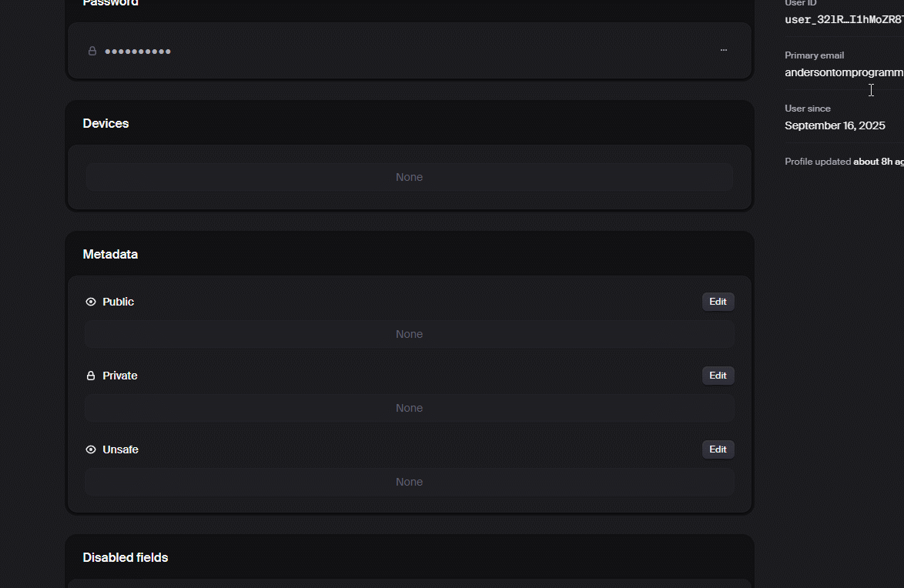Edit the Unsafe metadata
This screenshot has height=588, width=904.
click(718, 449)
